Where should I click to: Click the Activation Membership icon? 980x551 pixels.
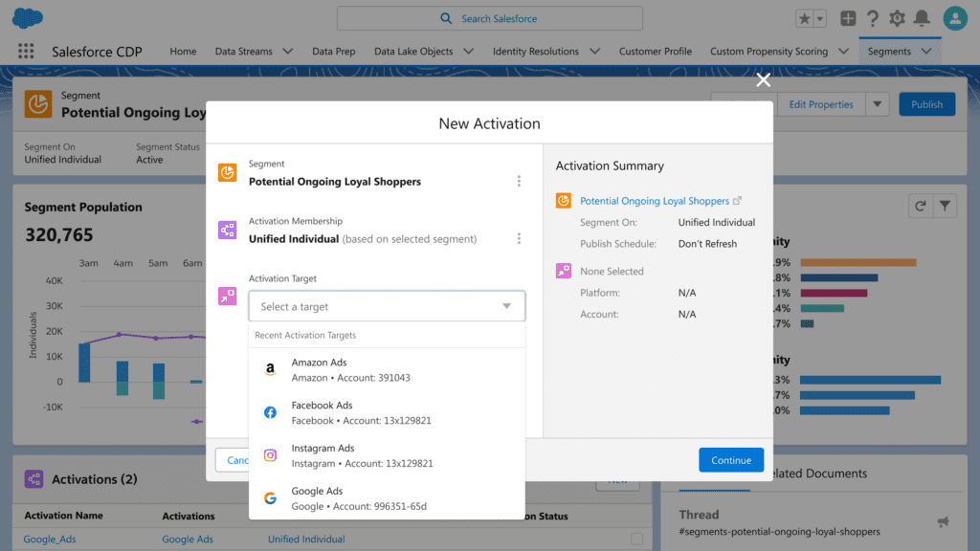point(228,230)
